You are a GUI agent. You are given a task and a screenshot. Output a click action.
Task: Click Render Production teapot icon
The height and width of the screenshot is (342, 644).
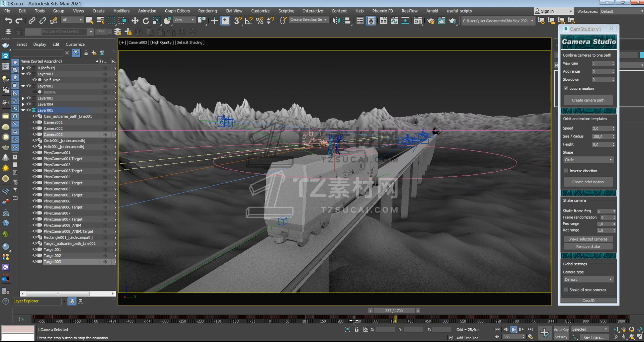452,21
